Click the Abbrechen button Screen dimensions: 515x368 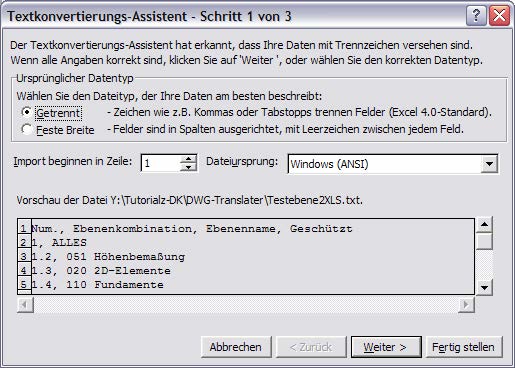click(x=235, y=347)
